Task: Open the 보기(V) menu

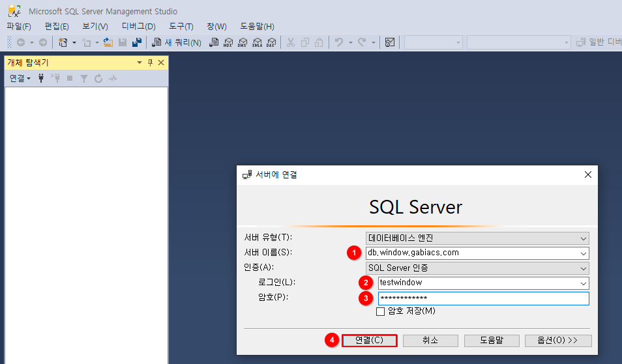Action: 95,27
